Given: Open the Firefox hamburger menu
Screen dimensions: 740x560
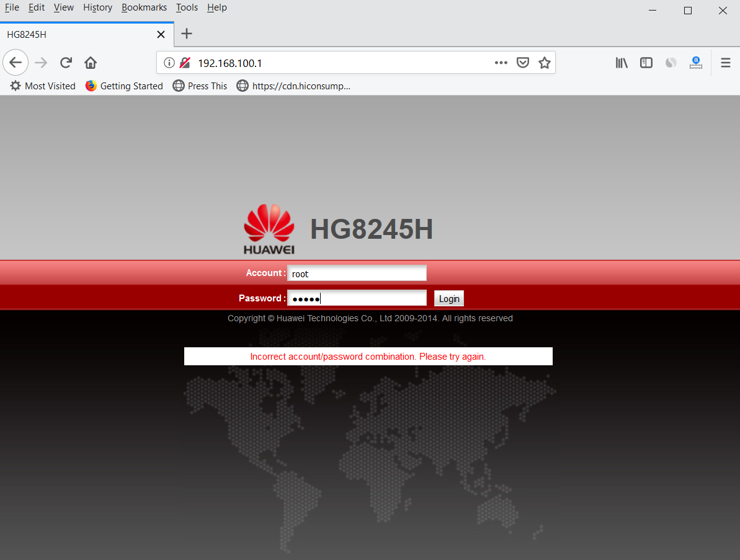Looking at the screenshot, I should point(725,63).
